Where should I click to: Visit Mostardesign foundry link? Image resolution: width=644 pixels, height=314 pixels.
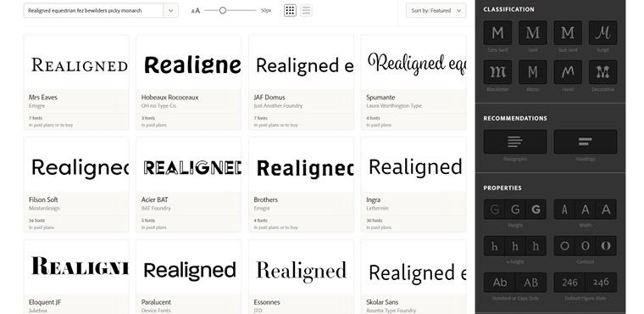pos(44,208)
